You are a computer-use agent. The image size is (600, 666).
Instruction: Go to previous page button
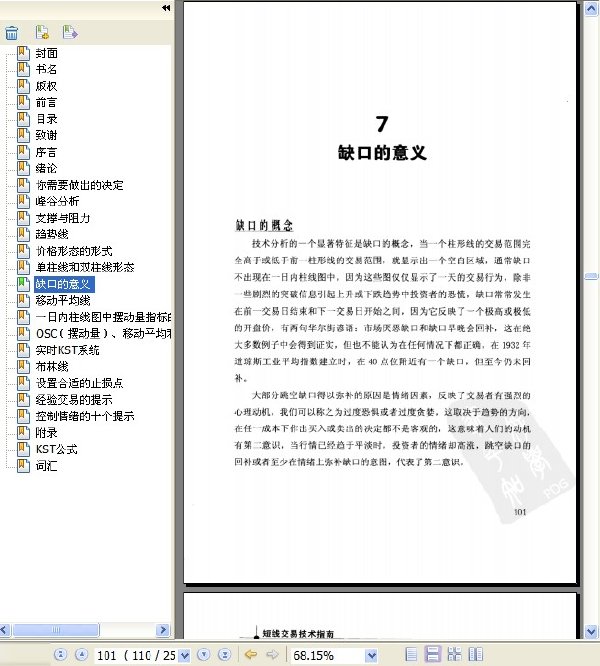81,655
